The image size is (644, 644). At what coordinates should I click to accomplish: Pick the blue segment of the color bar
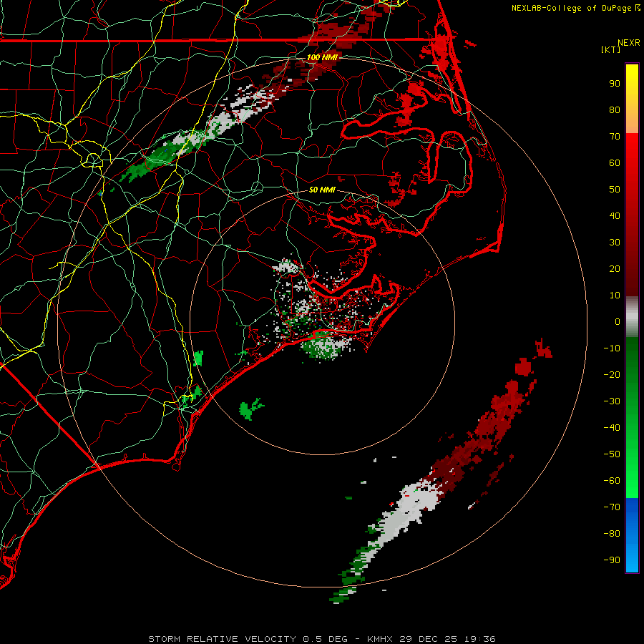pos(632,535)
